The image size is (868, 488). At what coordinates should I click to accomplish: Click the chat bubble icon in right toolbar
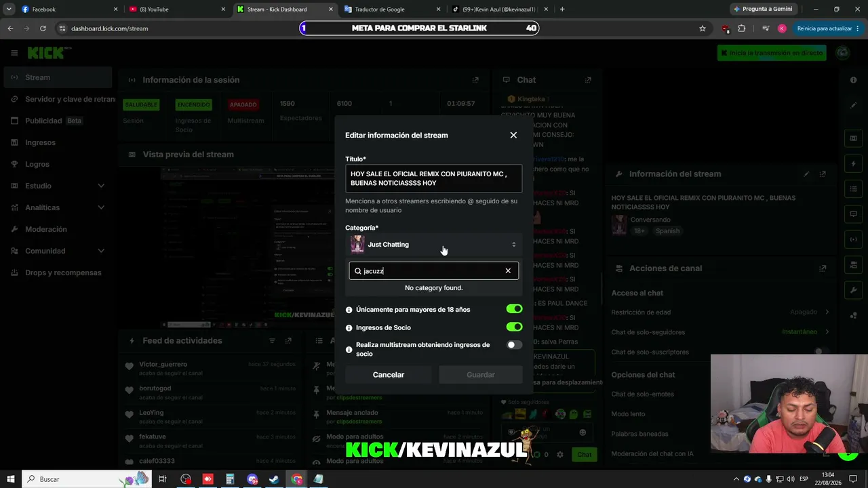pyautogui.click(x=853, y=214)
